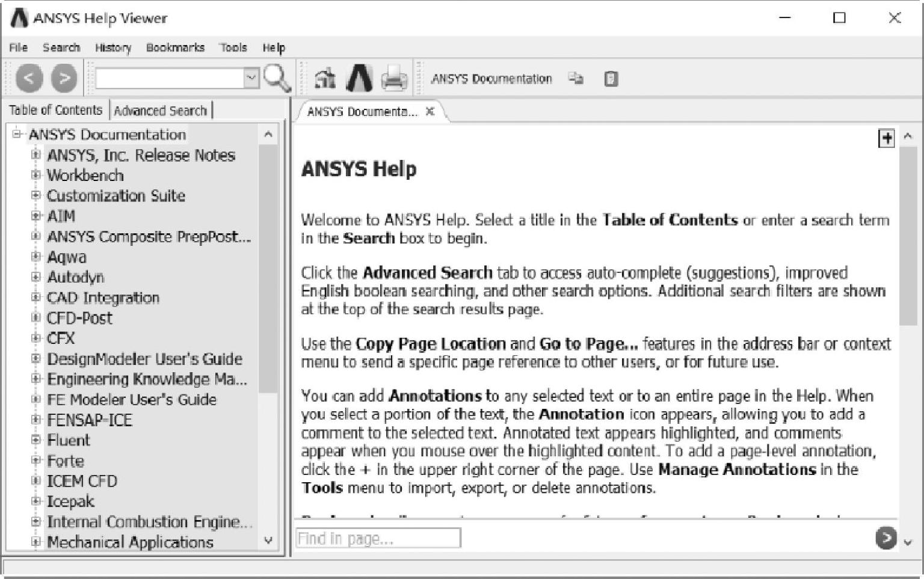Screen dimensions: 924x579
Task: Select ICEM CFD in the tree
Action: pos(82,481)
